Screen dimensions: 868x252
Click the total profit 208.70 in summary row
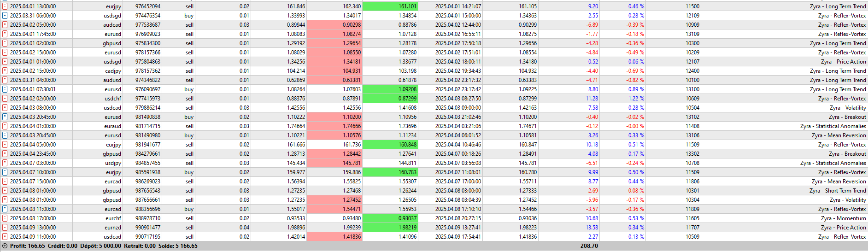pos(589,246)
